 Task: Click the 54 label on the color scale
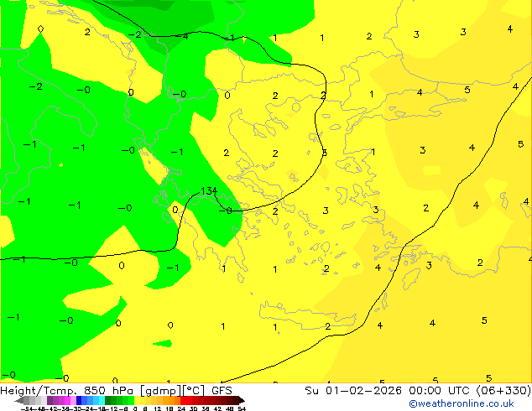coord(242,408)
